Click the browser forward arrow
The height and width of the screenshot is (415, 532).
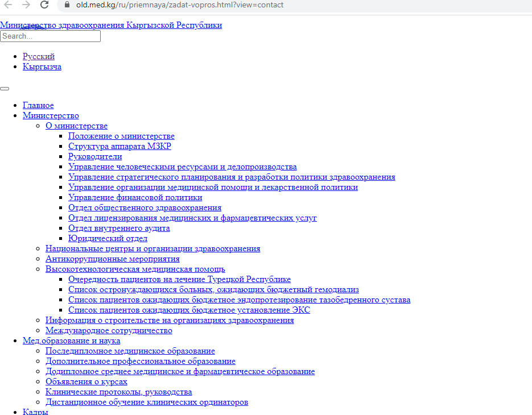[x=26, y=5]
